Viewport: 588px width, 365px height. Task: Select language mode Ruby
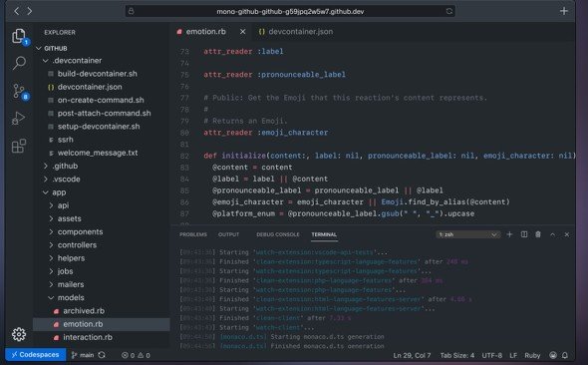pyautogui.click(x=532, y=355)
